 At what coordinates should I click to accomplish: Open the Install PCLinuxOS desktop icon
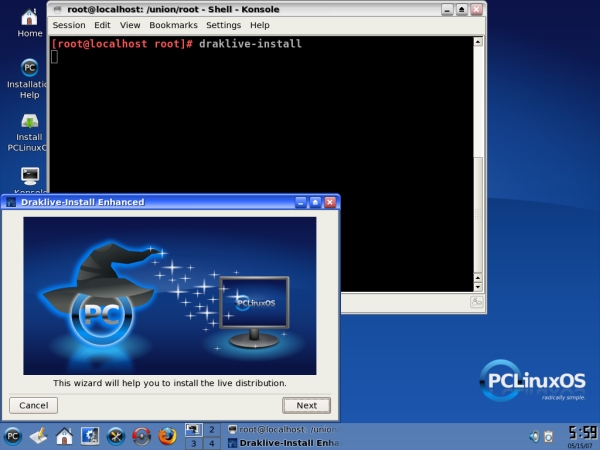pos(28,132)
